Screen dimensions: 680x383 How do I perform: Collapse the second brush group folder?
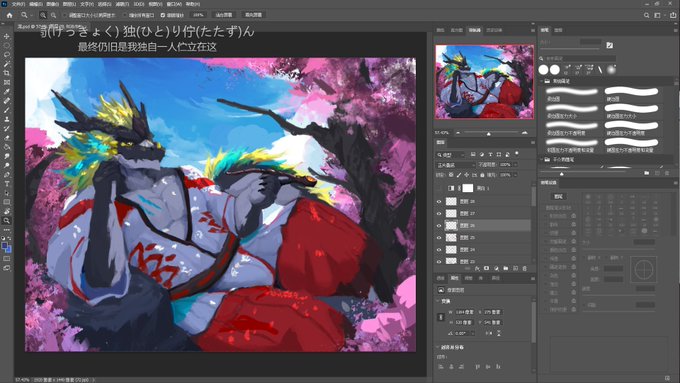click(x=542, y=160)
